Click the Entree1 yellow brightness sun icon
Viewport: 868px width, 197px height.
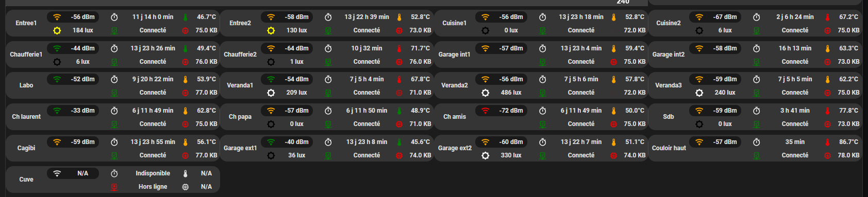57,30
